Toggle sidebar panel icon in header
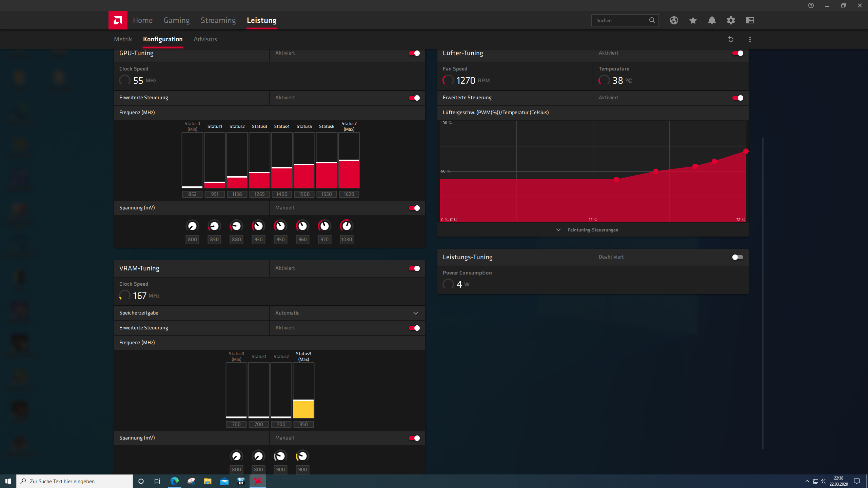Image resolution: width=868 pixels, height=488 pixels. click(x=750, y=20)
